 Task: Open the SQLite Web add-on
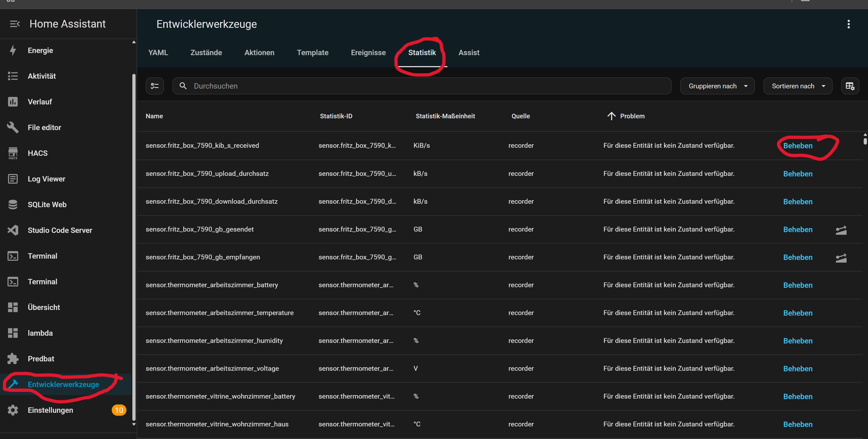pos(47,204)
